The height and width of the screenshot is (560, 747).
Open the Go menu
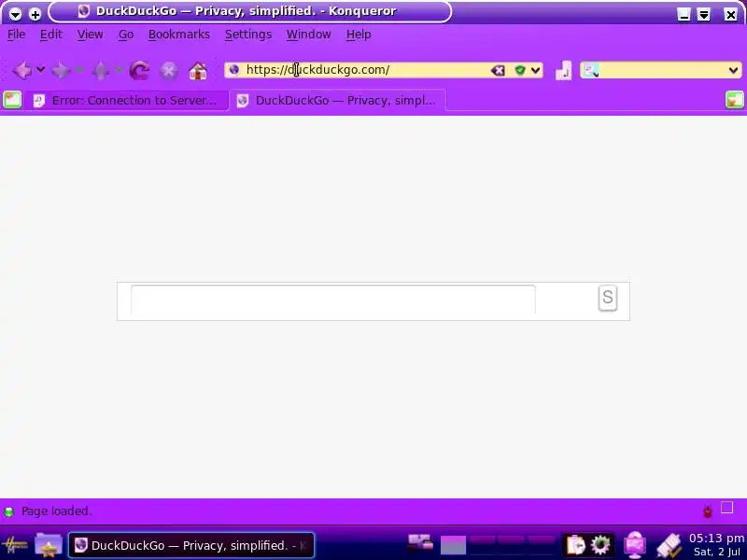coord(126,35)
